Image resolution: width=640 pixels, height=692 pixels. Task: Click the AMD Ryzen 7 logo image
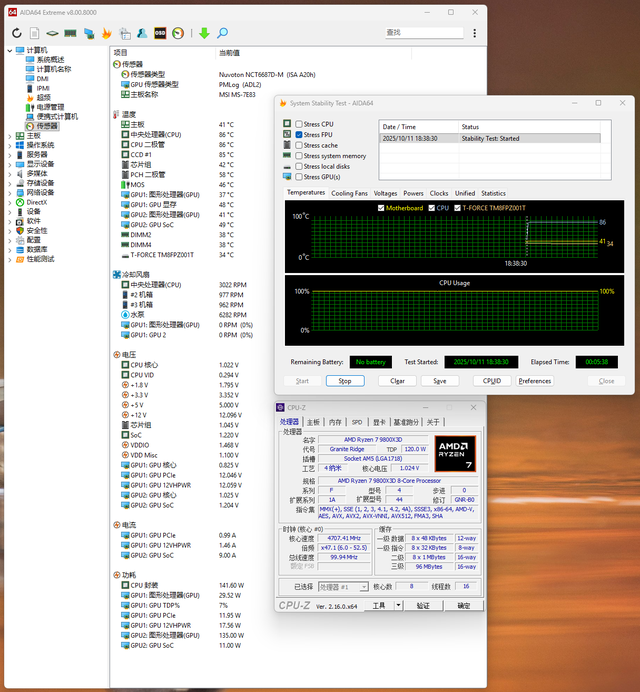(x=455, y=455)
